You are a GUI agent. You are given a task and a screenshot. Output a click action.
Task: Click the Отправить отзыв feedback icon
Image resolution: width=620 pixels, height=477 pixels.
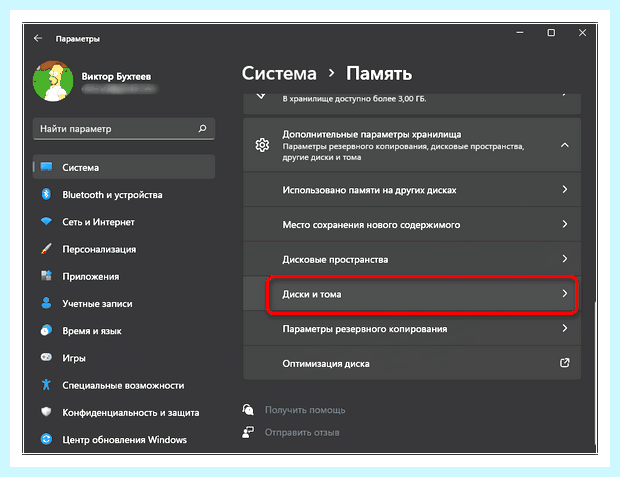pos(248,432)
